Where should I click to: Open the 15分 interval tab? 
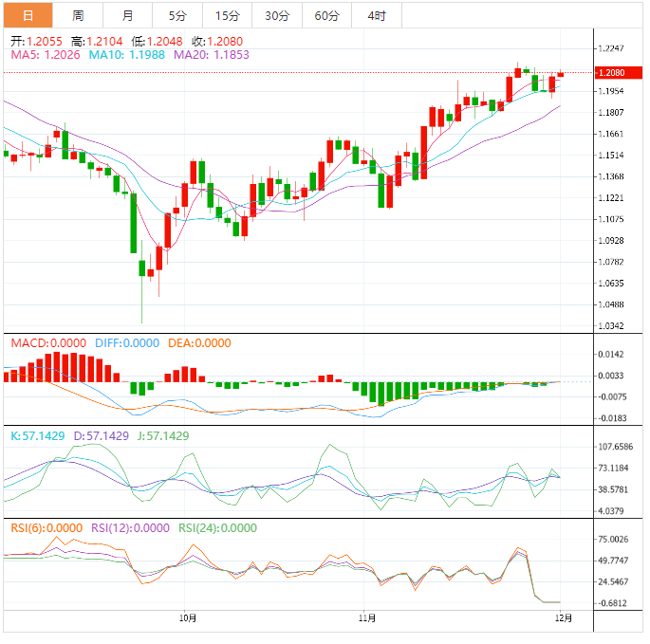[x=227, y=15]
